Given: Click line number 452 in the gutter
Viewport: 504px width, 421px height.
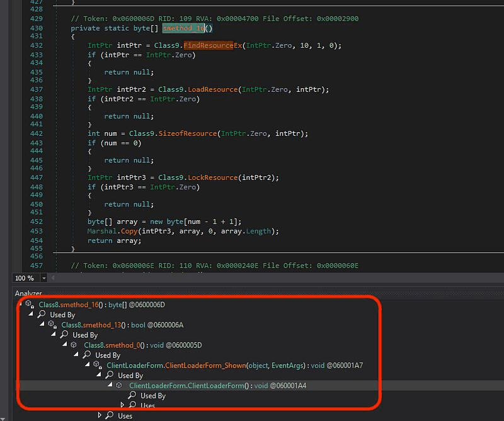Looking at the screenshot, I should click(37, 222).
